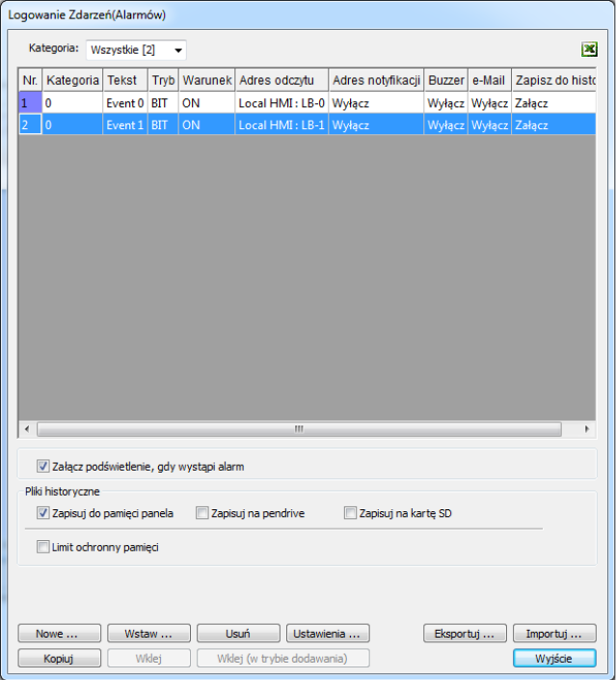Click the Wstaw ... button
Viewport: 616px width, 680px height.
click(x=148, y=633)
